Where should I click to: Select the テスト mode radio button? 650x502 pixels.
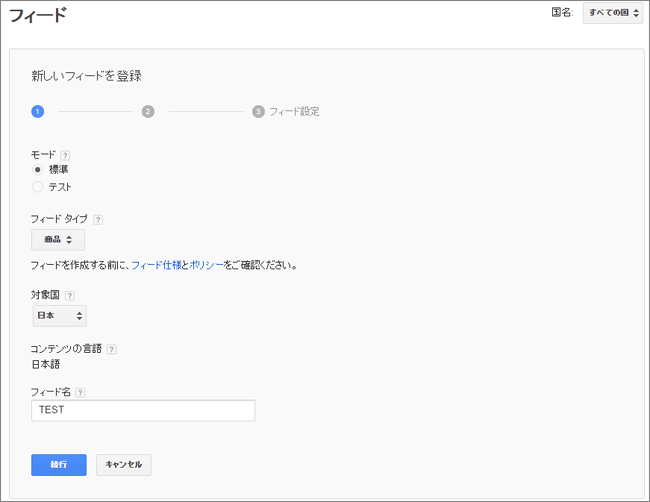[38, 187]
